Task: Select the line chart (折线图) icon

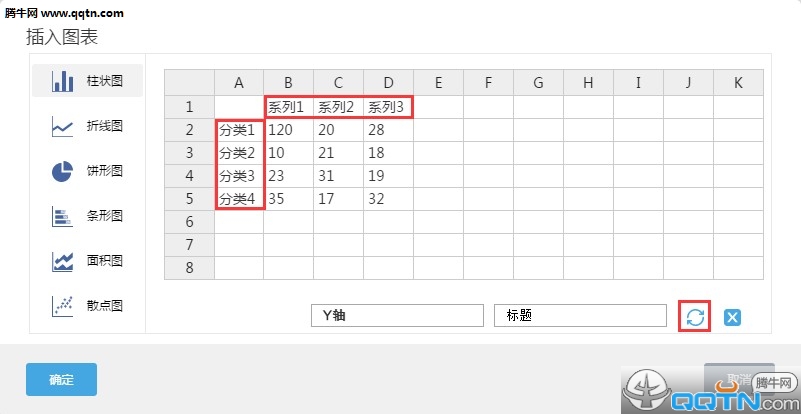Action: click(x=63, y=127)
